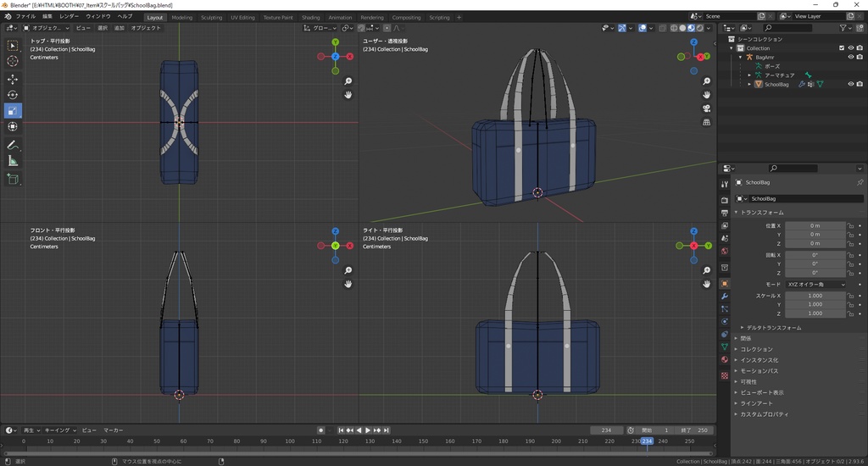Activate the Annotate pencil tool
This screenshot has width=868, height=466.
[13, 145]
